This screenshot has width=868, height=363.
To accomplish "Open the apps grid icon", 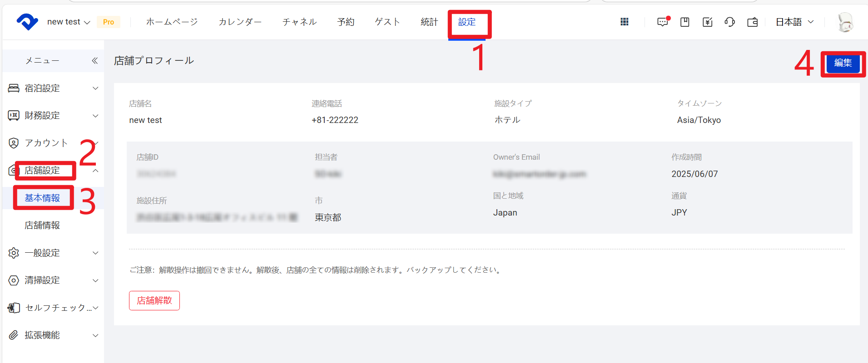I will (x=625, y=22).
